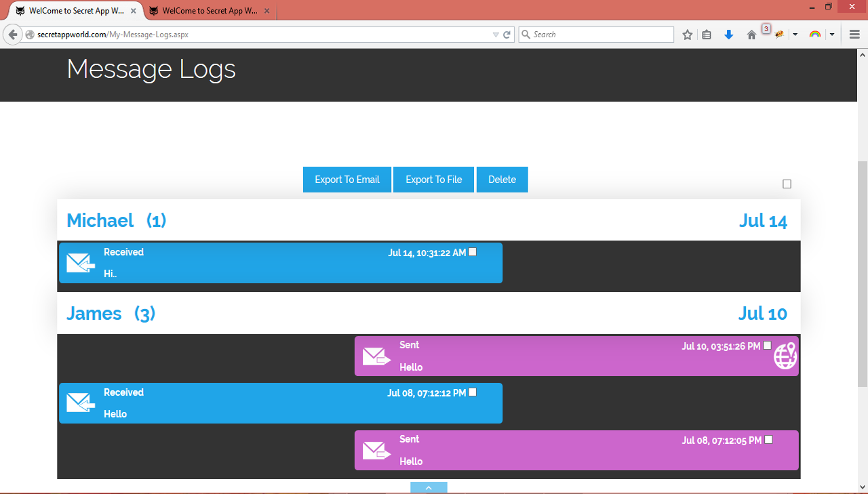Expand the rainbow extension dropdown arrow
Image resolution: width=868 pixels, height=494 pixels.
[x=831, y=35]
